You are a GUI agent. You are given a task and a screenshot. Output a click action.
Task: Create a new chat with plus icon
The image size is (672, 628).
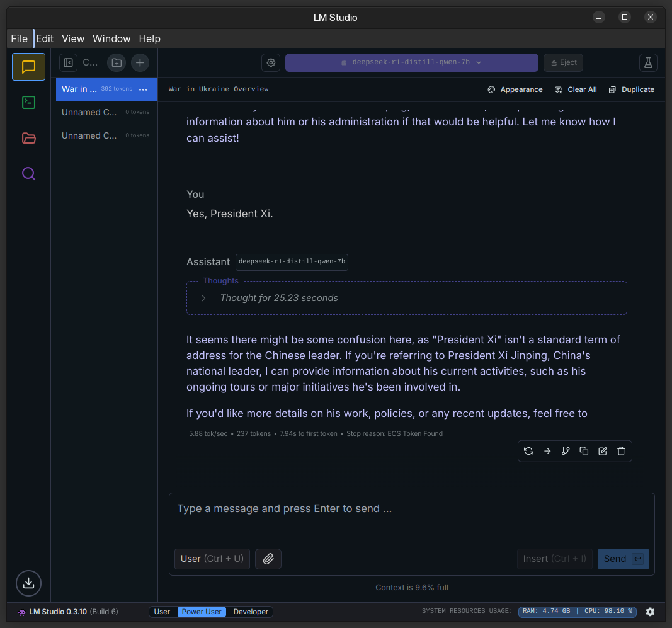pos(140,62)
